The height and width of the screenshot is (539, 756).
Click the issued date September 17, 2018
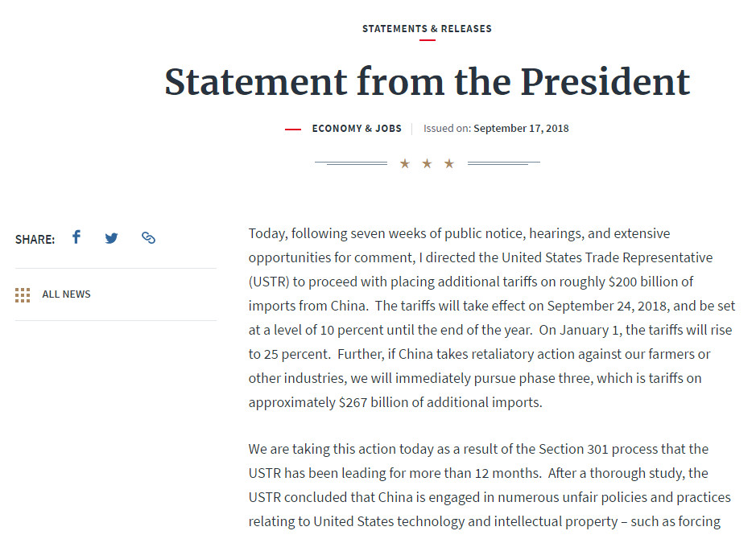point(521,129)
